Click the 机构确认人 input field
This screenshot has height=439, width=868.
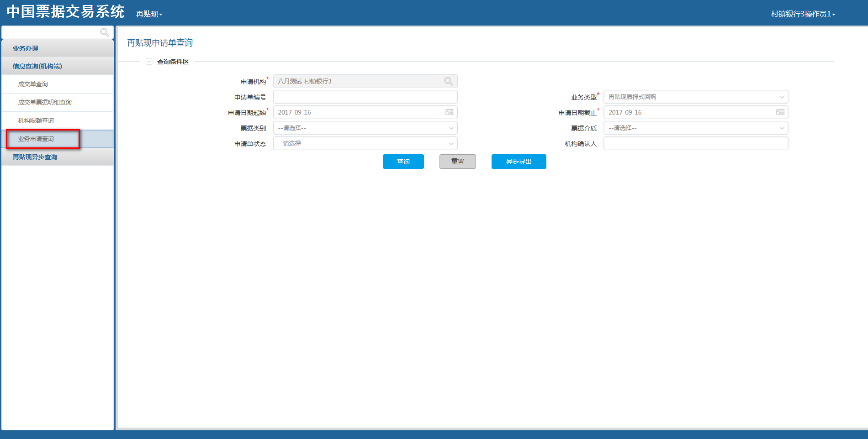(695, 144)
